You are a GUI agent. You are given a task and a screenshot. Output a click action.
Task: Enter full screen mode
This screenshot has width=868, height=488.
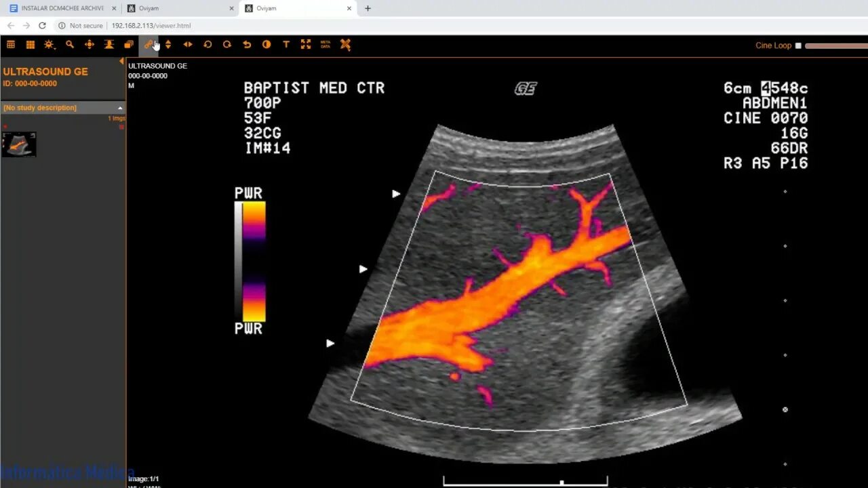tap(306, 45)
